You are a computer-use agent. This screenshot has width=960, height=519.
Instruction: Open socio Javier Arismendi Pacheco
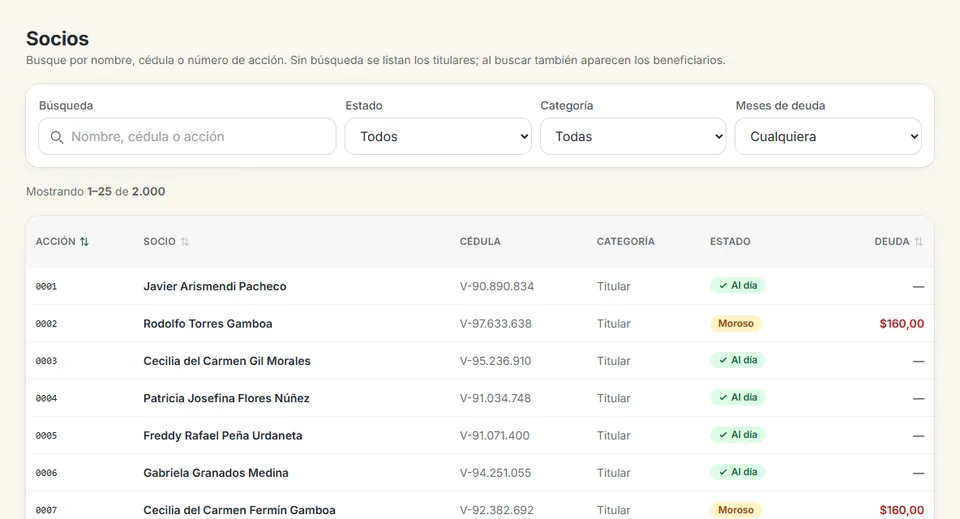[x=215, y=286]
